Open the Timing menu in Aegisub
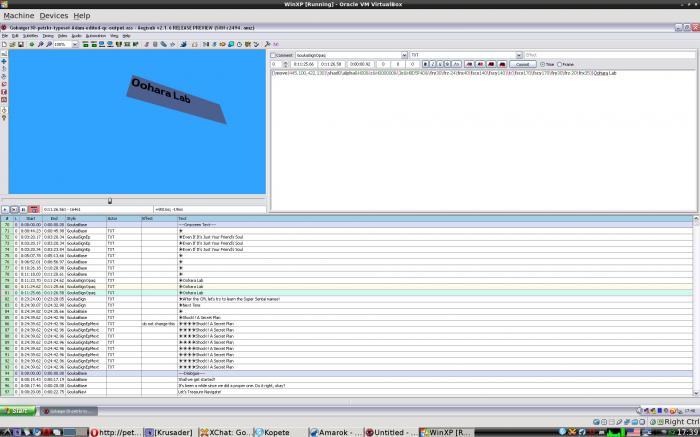The height and width of the screenshot is (437, 700). tap(48, 36)
